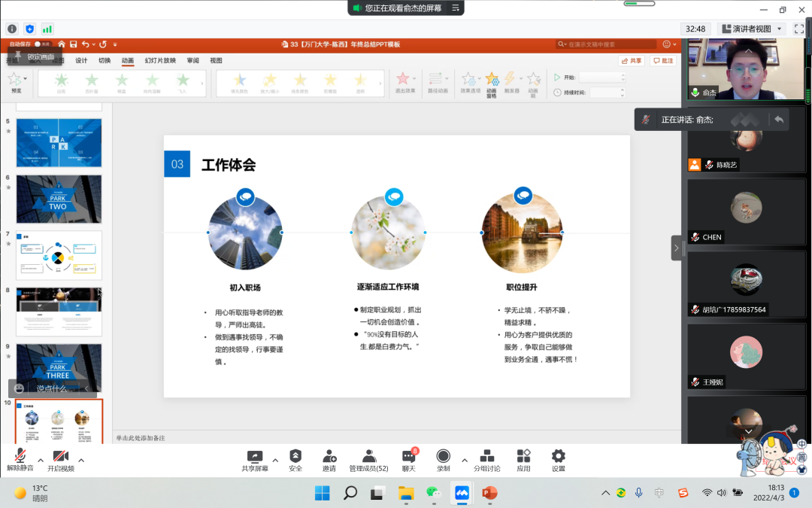Turn on camera via 开启视频
The height and width of the screenshot is (508, 812).
(60, 460)
